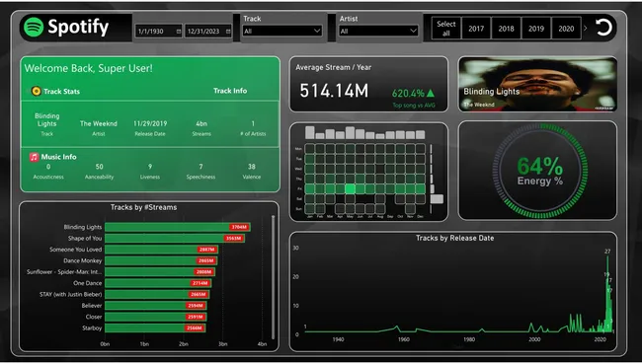Screen dimensions: 642x364
Task: Click The Weeknd artist value
Action: click(x=98, y=123)
